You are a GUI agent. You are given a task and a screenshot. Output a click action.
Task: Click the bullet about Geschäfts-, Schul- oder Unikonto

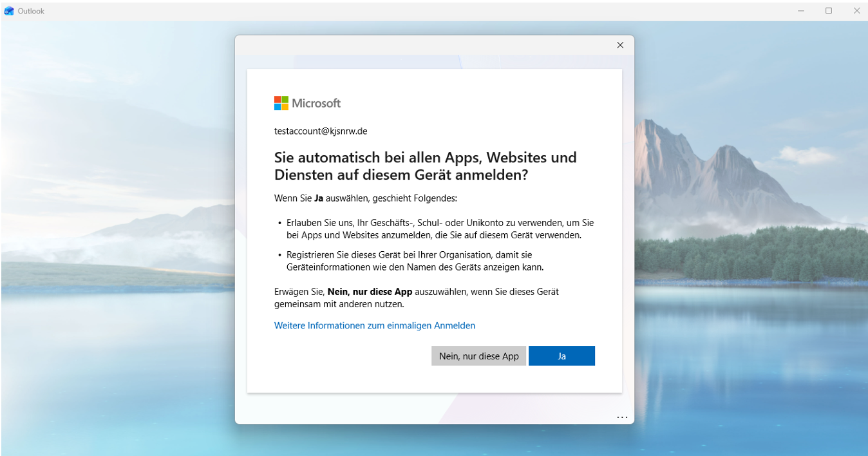pos(440,229)
